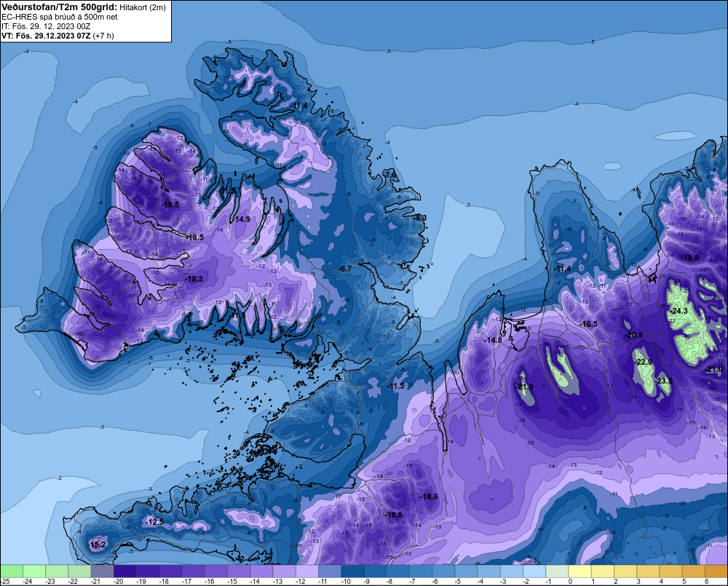
Task: Select the gray-blue legend swatch above -21
Action: coord(102,571)
